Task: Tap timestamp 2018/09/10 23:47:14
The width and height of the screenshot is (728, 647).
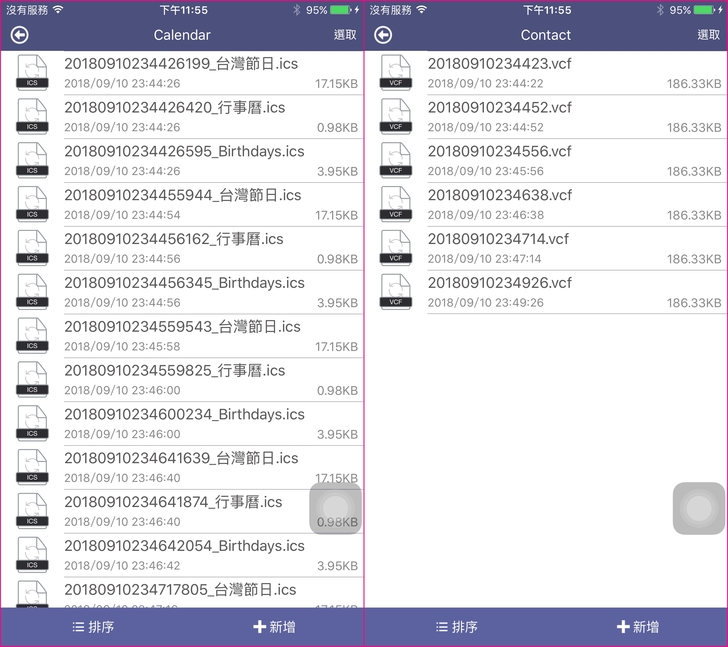Action: [484, 259]
